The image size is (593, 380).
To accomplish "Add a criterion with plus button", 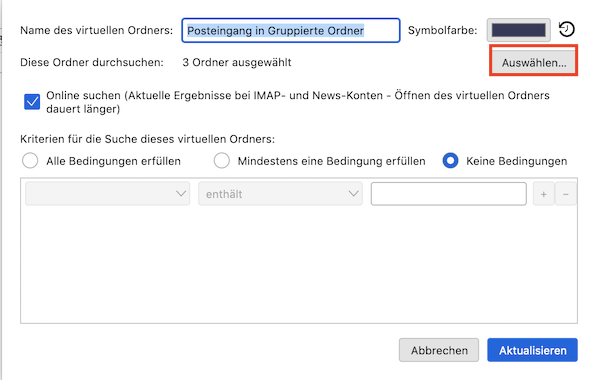I will [543, 194].
